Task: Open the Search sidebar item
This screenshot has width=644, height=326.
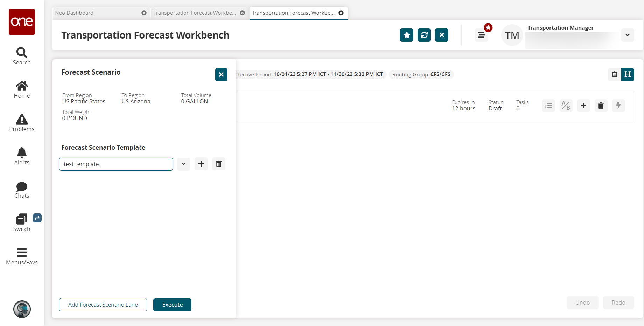Action: pos(22,56)
